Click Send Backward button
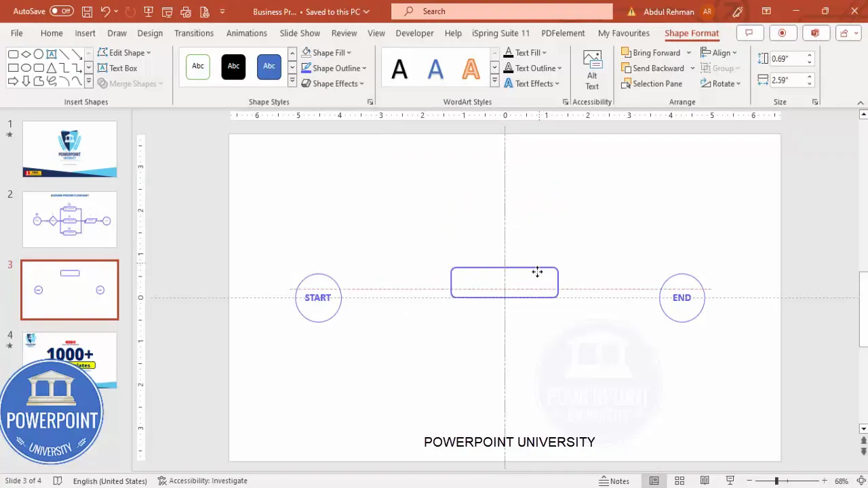Screen dimensions: 868x488 (x=652, y=68)
